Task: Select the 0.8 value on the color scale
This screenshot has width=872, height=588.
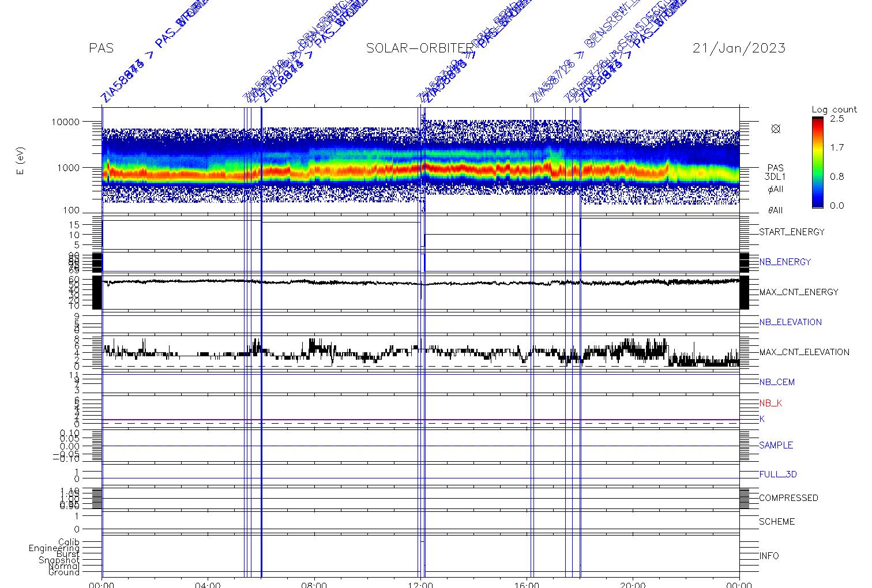Action: [837, 176]
